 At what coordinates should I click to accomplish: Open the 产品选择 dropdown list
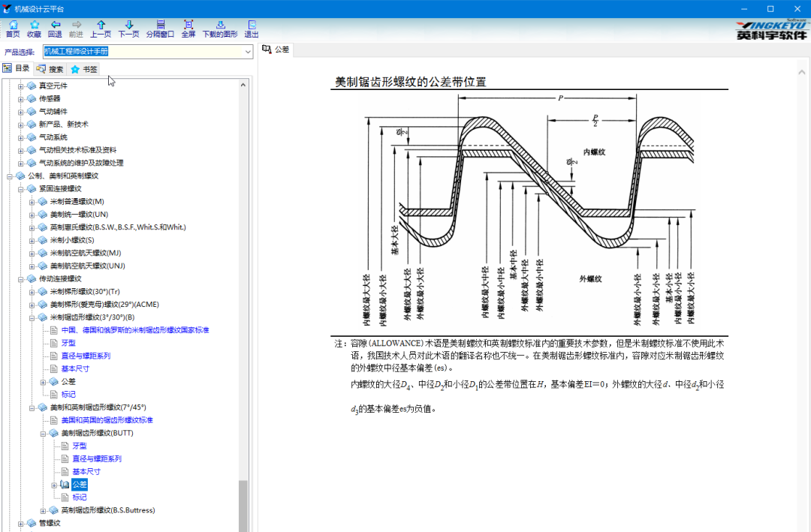click(247, 52)
